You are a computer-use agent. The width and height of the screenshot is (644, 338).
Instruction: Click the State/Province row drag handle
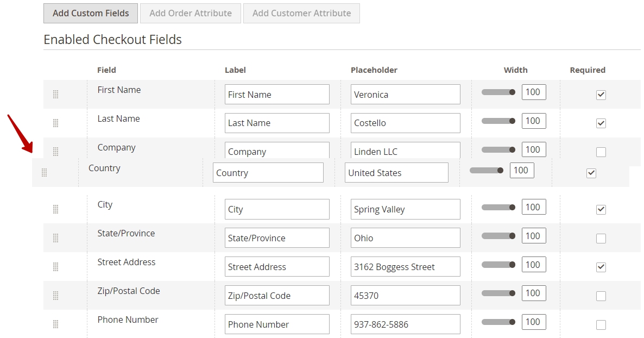[56, 238]
